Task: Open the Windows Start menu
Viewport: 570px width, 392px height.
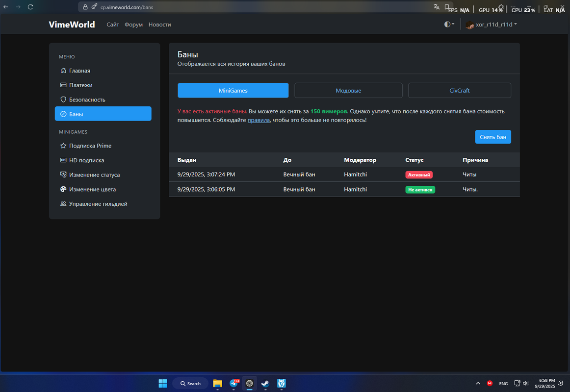Action: (163, 383)
